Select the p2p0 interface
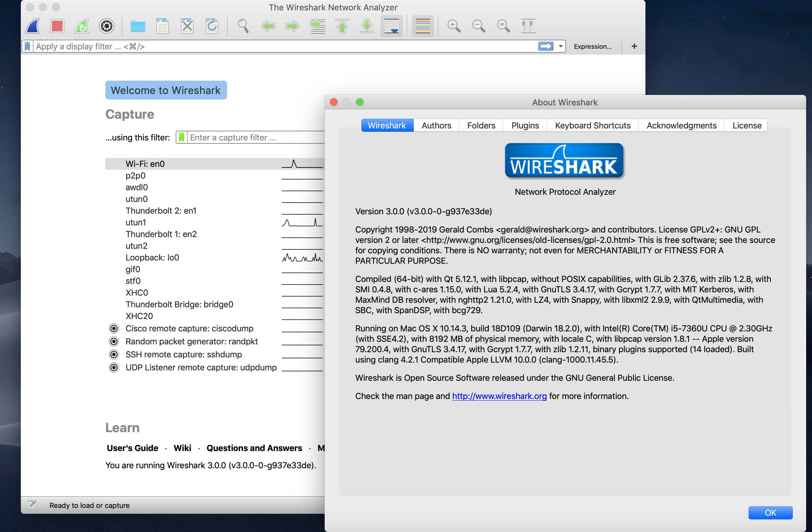 214,176
